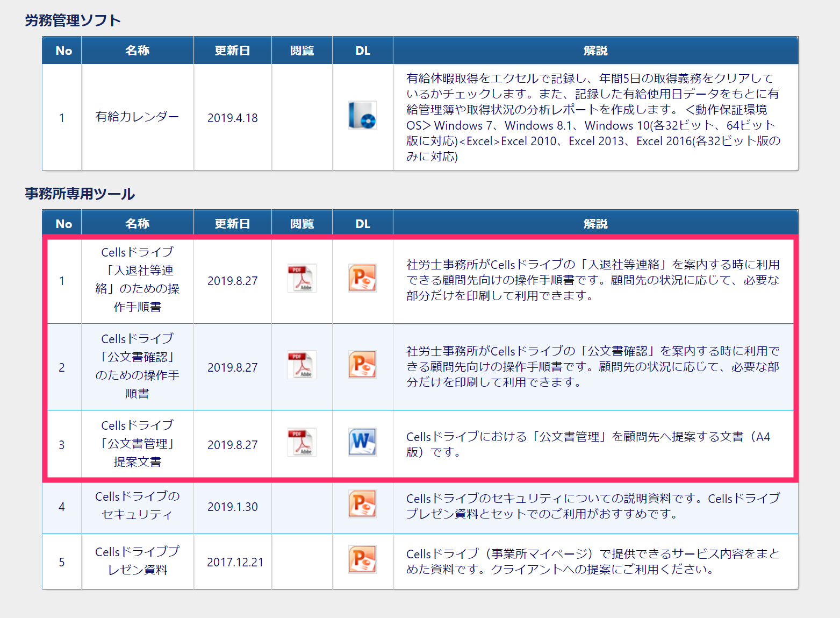Click name cell 「公文書確認」のための操作手順書
This screenshot has width=840, height=618.
[138, 366]
